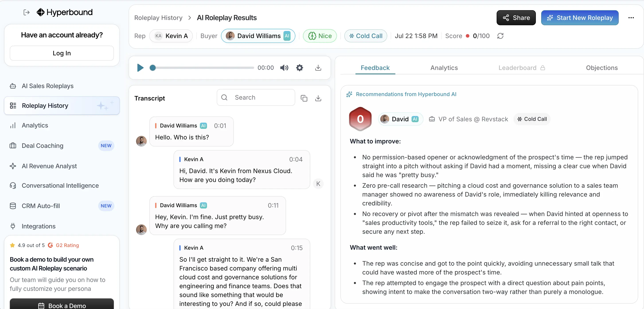Start a new roleplay

click(x=580, y=18)
